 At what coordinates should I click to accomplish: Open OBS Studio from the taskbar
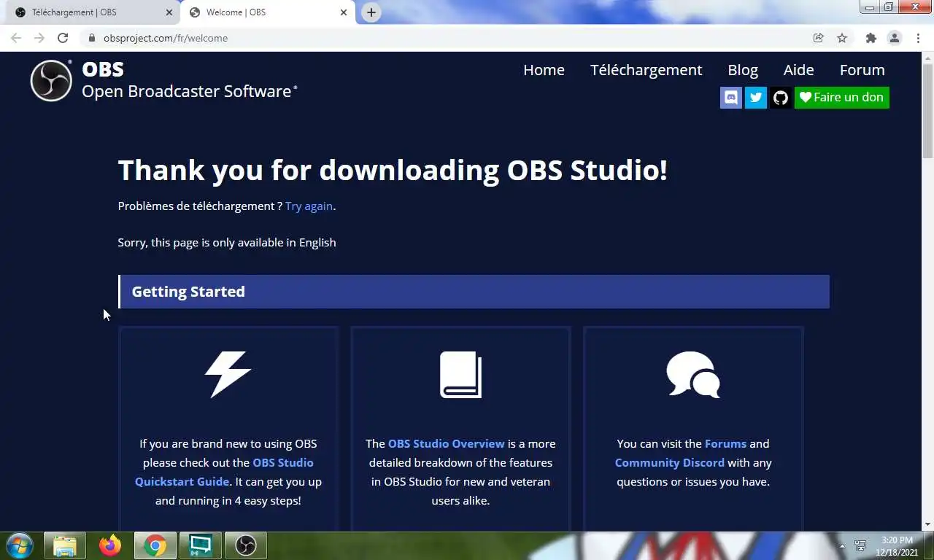tap(246, 545)
